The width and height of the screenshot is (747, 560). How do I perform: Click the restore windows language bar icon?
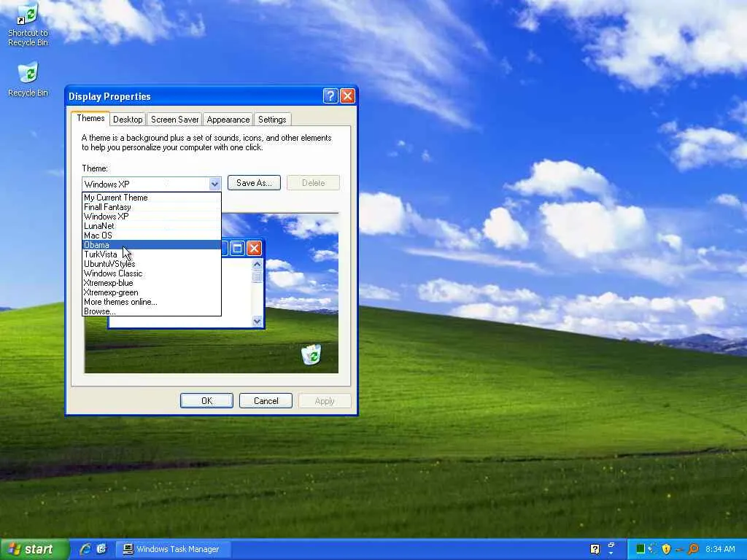pyautogui.click(x=611, y=545)
